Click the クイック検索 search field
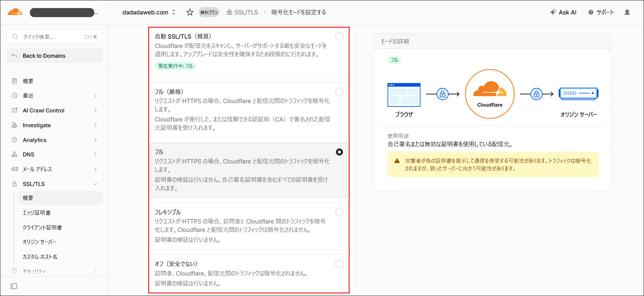 pos(54,37)
